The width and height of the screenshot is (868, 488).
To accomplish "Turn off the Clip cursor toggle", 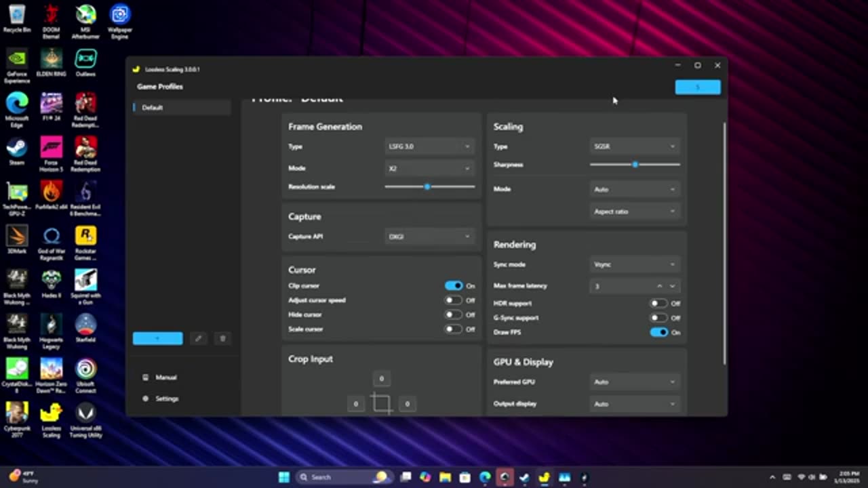I will tap(454, 286).
